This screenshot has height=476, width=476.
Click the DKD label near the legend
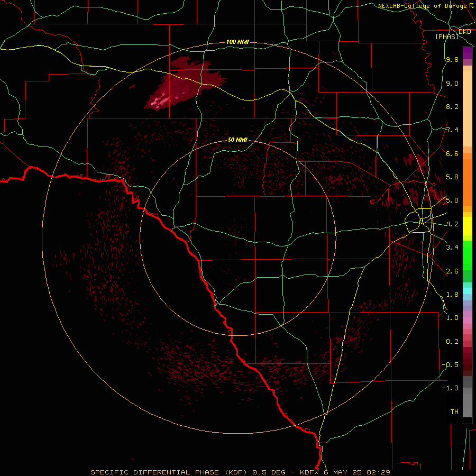pyautogui.click(x=464, y=32)
